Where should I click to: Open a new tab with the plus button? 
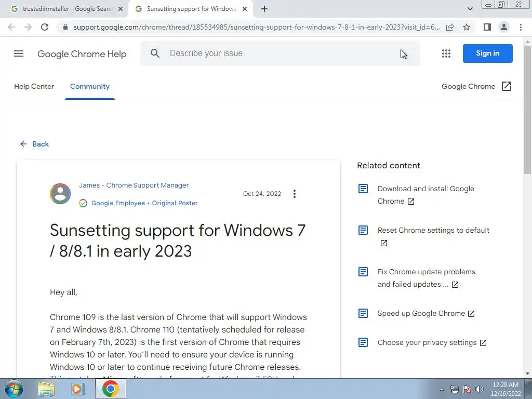[x=264, y=9]
